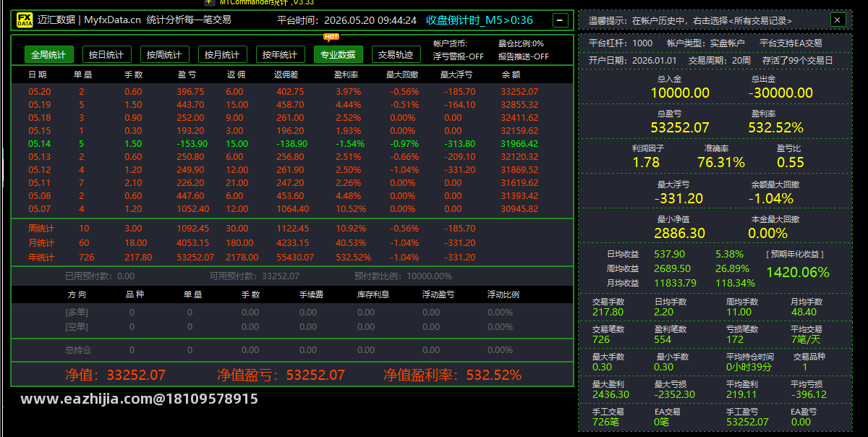
Task: Click the 手工交易 726笔 value
Action: point(608,422)
